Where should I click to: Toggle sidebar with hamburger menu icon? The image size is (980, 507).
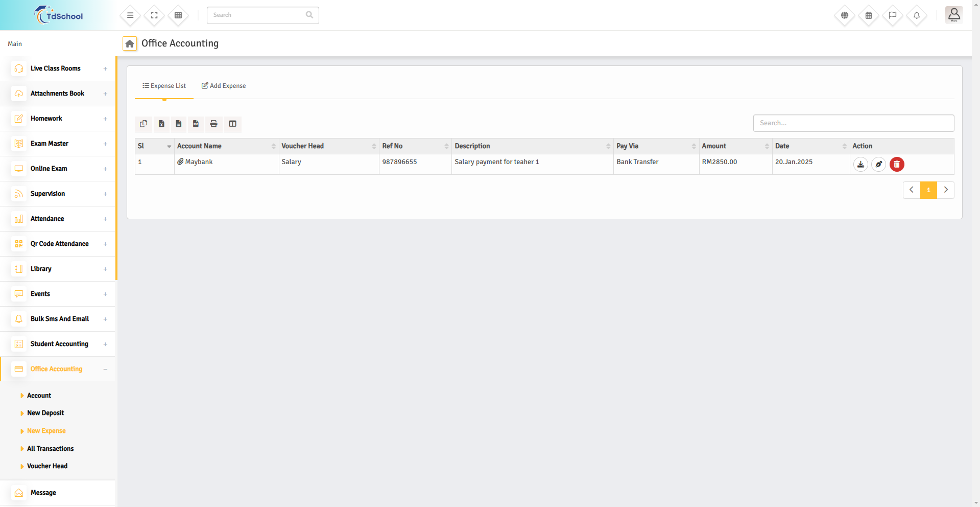coord(130,15)
